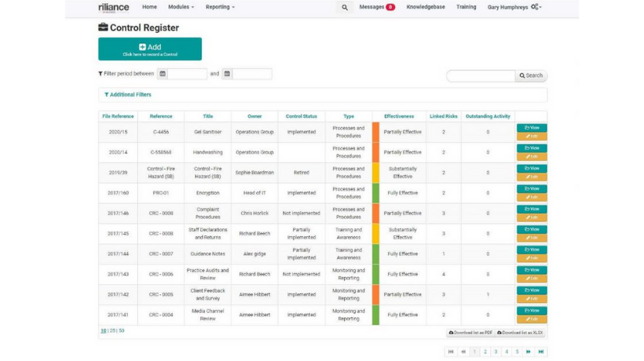Edit the Gel Sanitiser control
The width and height of the screenshot is (644, 361).
(532, 137)
